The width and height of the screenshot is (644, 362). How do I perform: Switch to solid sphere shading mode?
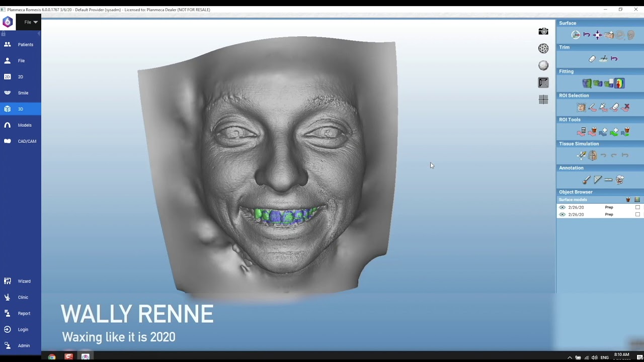tap(543, 65)
